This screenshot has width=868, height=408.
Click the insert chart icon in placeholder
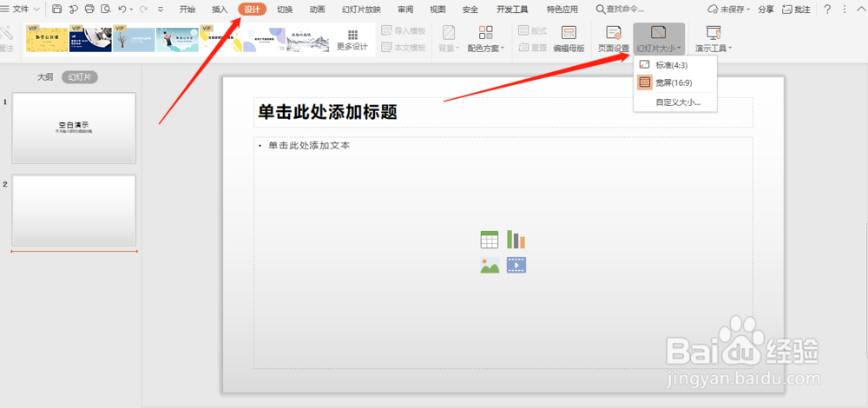pyautogui.click(x=516, y=240)
